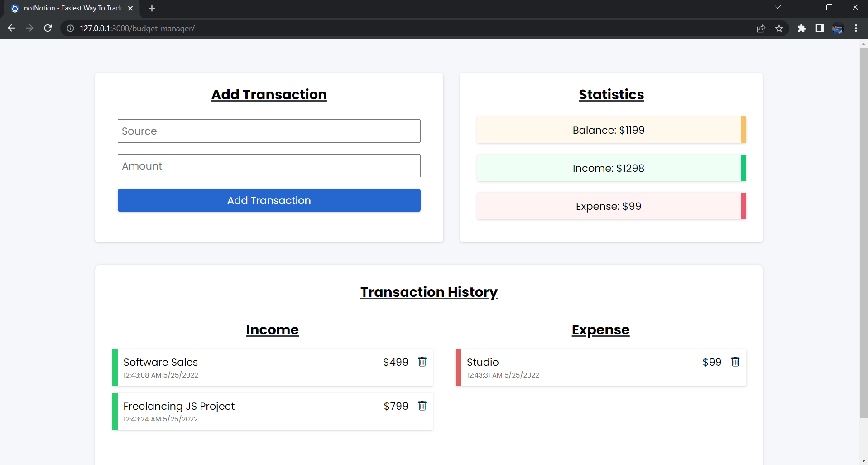Focus the Source input field
Viewport: 868px width, 465px height.
pyautogui.click(x=269, y=131)
